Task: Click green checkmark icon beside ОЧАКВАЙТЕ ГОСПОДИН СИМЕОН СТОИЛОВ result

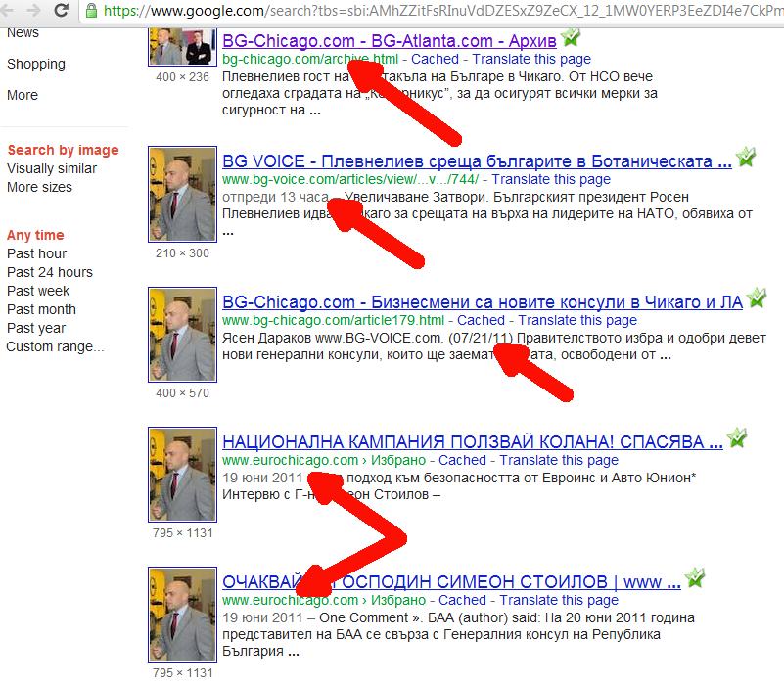Action: [x=694, y=578]
